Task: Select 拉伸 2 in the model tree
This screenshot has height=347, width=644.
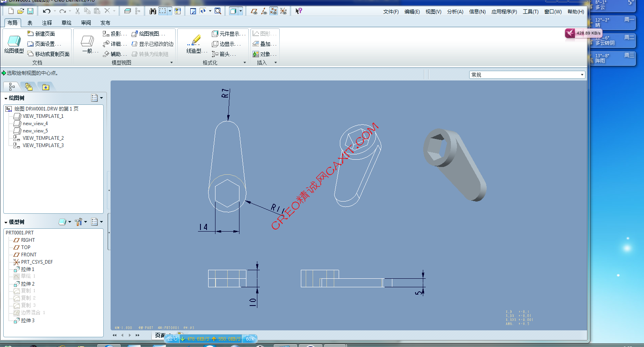Action: (28, 284)
